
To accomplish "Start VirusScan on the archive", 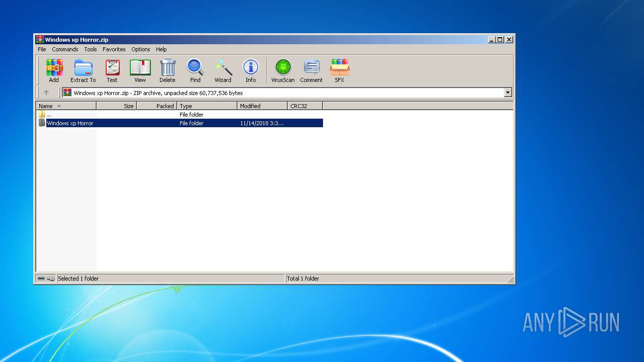I will coord(283,70).
